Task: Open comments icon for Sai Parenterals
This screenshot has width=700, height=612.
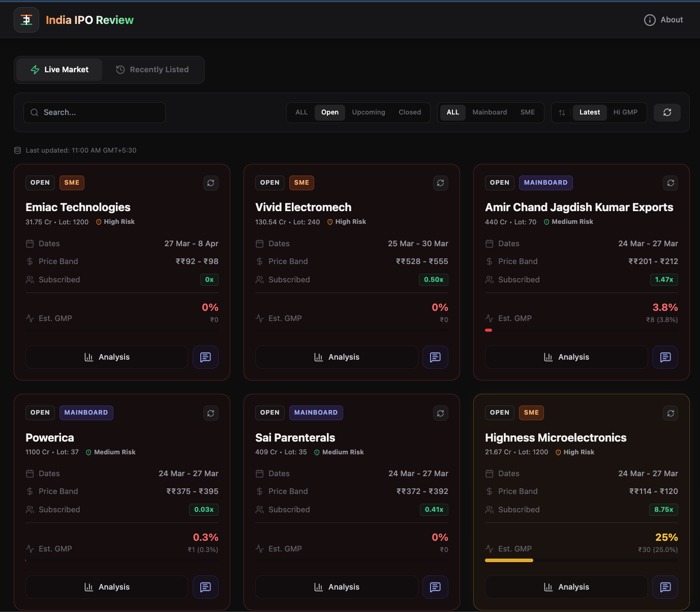Action: coord(435,587)
